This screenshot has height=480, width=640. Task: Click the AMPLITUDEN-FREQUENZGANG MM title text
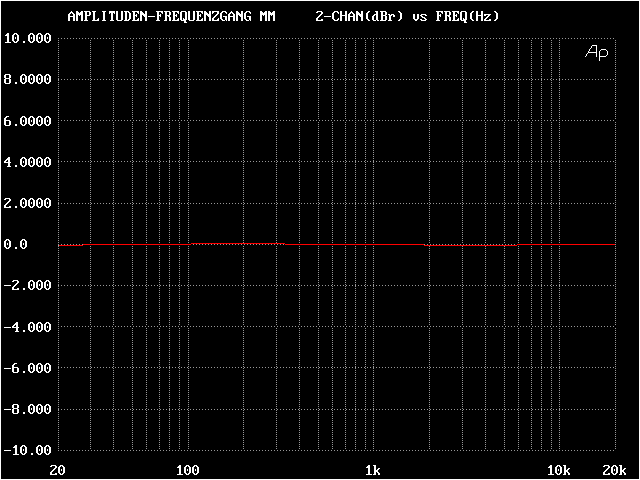[x=170, y=17]
